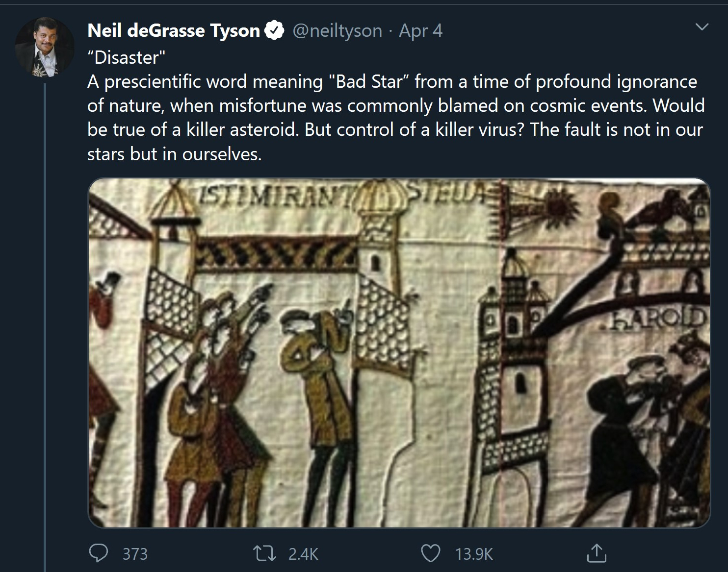This screenshot has width=728, height=572.
Task: Open the tweet options via the down chevron
Action: coord(702,25)
